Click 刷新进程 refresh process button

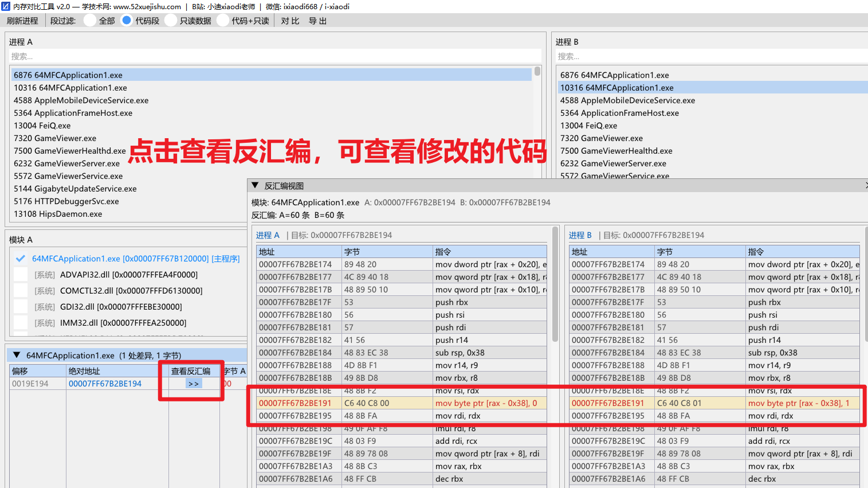click(x=22, y=21)
